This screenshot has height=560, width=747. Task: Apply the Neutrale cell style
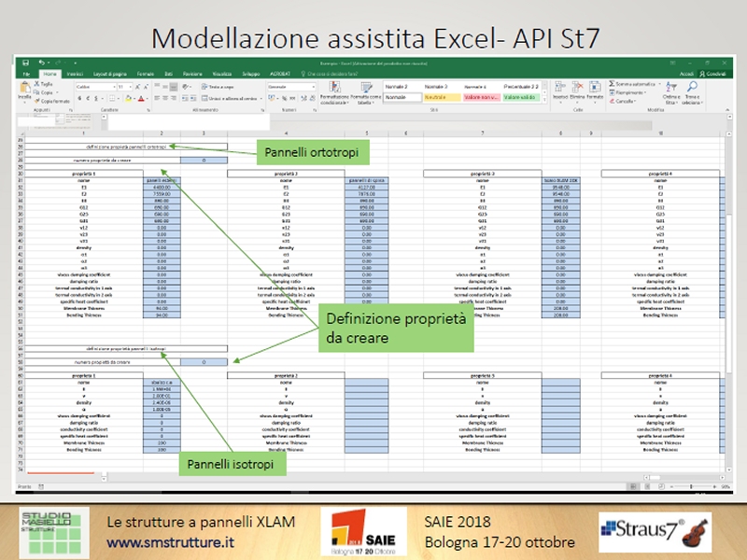(x=434, y=96)
